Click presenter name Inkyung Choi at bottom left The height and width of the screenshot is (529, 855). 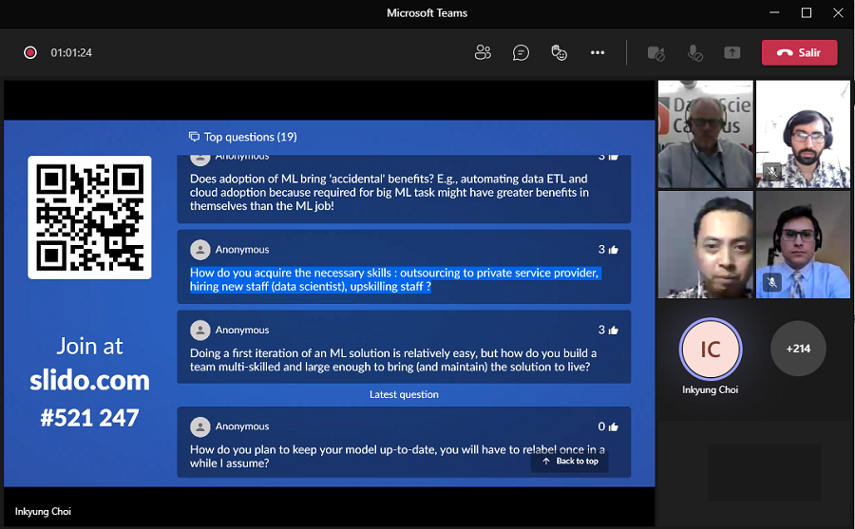[43, 512]
